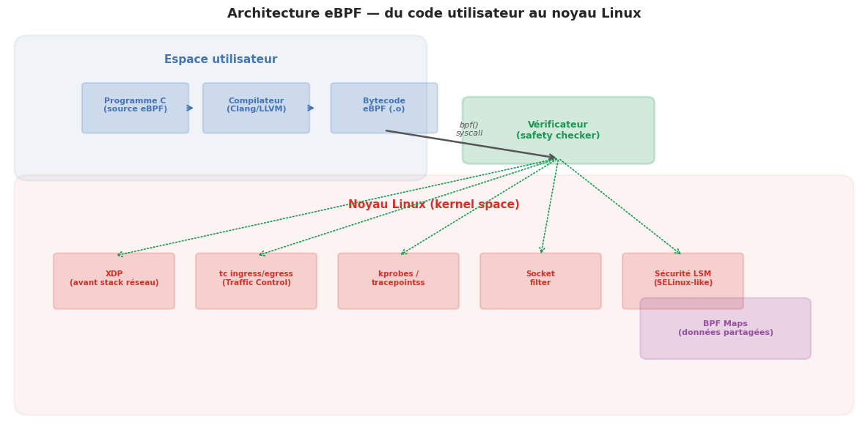Click the arrow from Compilateur to Bytecode
The width and height of the screenshot is (868, 428).
coord(311,108)
